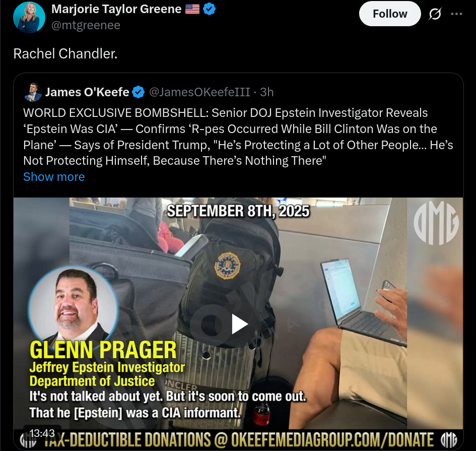
Task: Click the American flag emoji next to name
Action: pyautogui.click(x=192, y=9)
